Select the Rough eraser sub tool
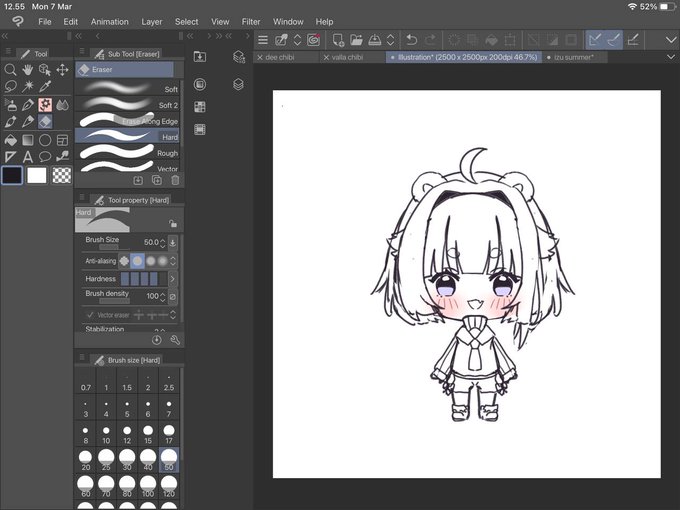Viewport: 680px width, 510px height. click(128, 153)
